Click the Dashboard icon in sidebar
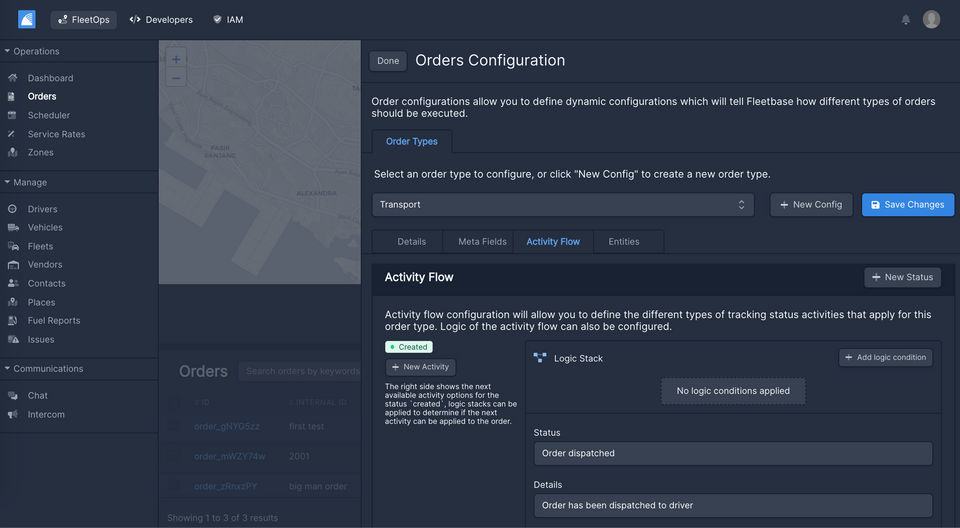Screen dimensions: 960x528 click(x=12, y=78)
